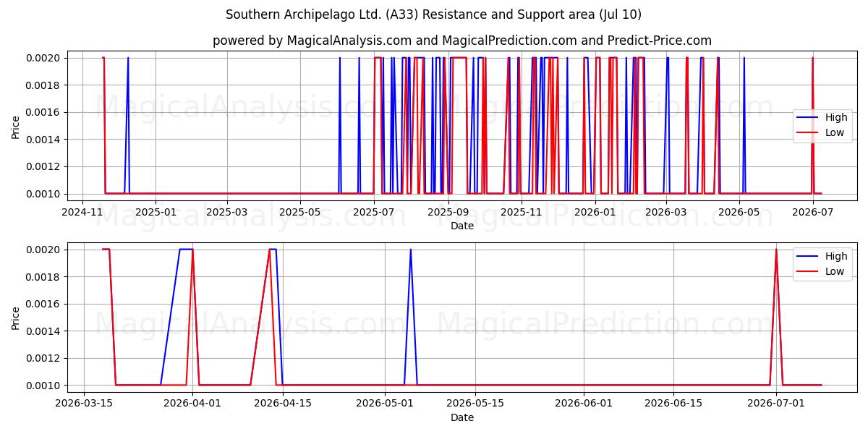Click the bottom chart's 0.0010 price tick
This screenshot has height=434, width=868.
[x=43, y=386]
